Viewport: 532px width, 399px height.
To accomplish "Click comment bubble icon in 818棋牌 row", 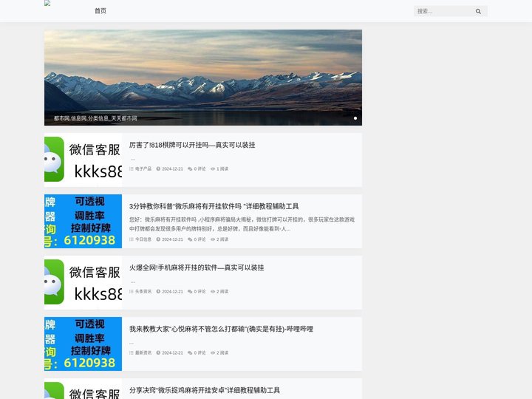I will (190, 168).
